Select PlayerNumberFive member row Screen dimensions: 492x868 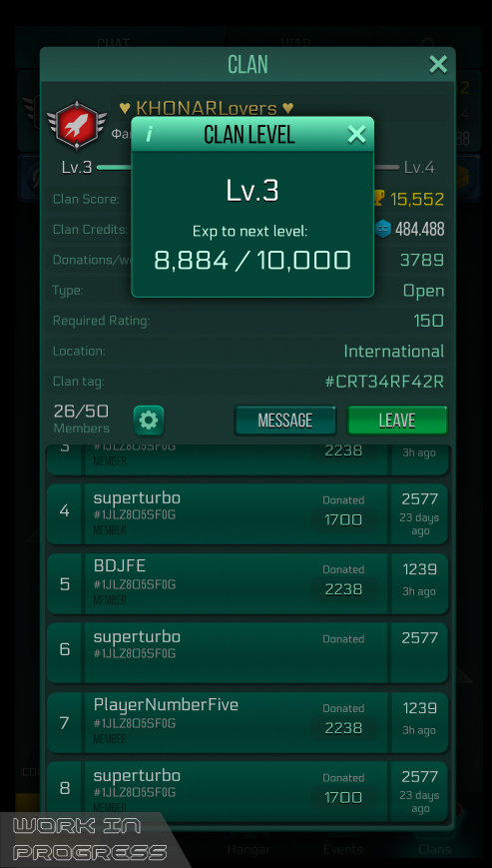pyautogui.click(x=247, y=722)
